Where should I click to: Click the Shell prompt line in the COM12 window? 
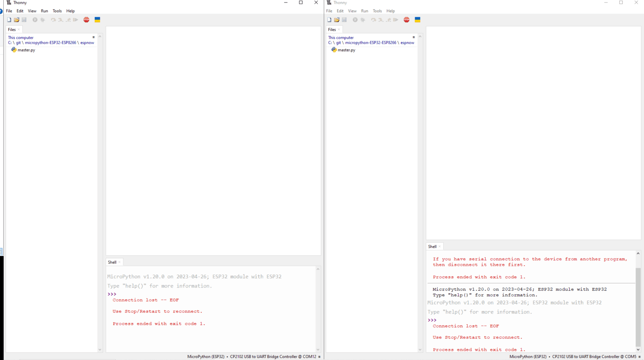[x=112, y=294]
